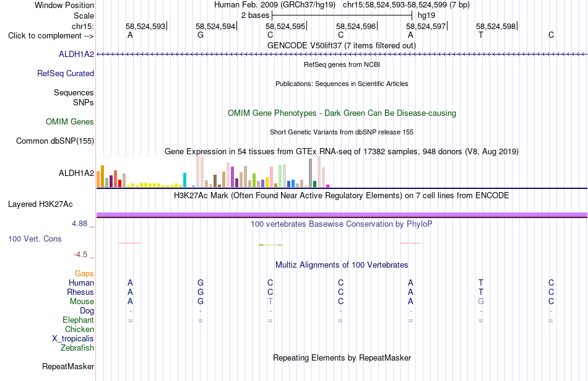Click the Multiz Alignments of 100 Vertebrates title
588x381 pixels.
(342, 265)
